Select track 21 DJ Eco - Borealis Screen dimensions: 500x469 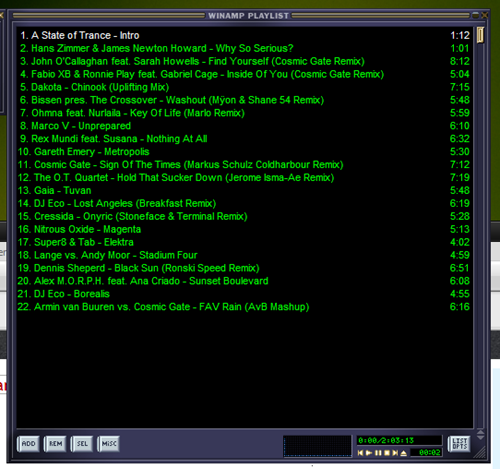coord(245,294)
